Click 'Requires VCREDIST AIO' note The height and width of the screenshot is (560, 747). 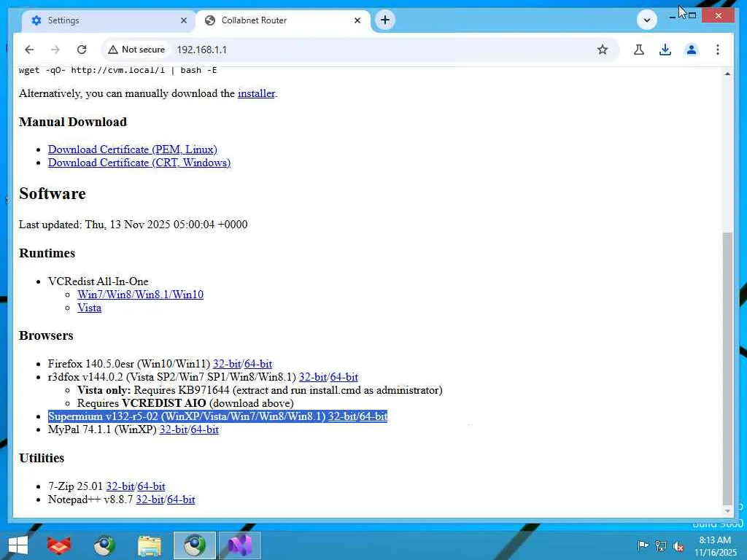pos(185,403)
